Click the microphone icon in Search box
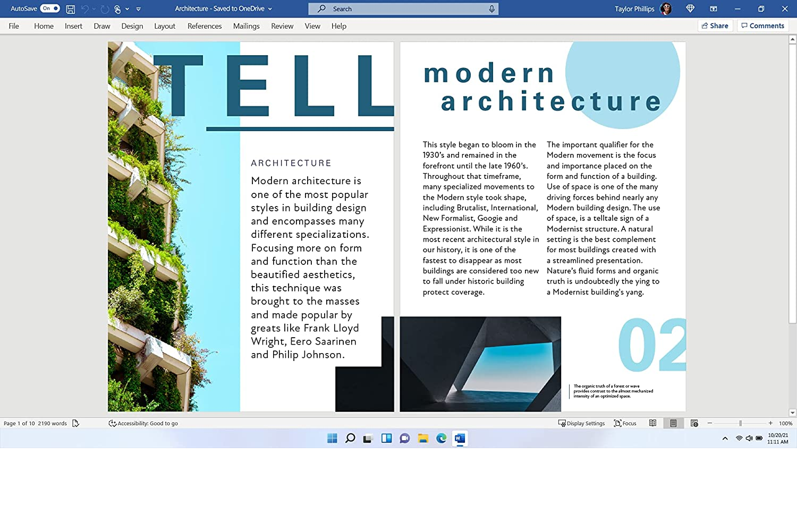Viewport: 797px width, 532px height. [491, 9]
